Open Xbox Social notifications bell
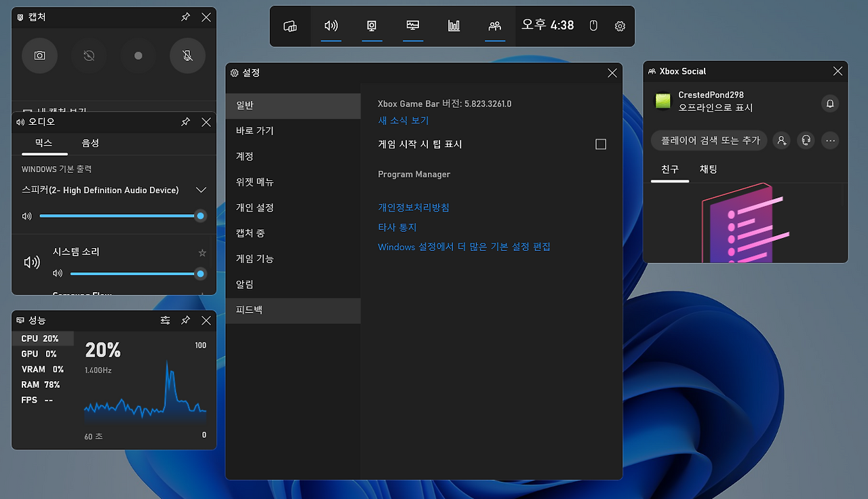This screenshot has height=499, width=868. point(830,103)
